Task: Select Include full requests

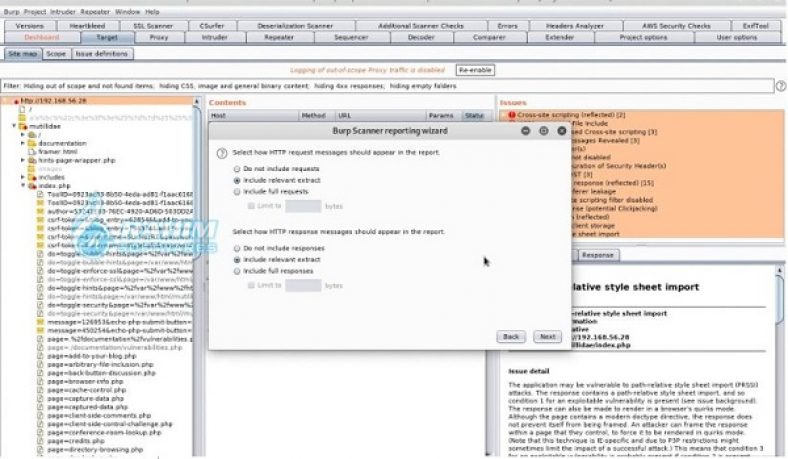Action: pos(237,192)
